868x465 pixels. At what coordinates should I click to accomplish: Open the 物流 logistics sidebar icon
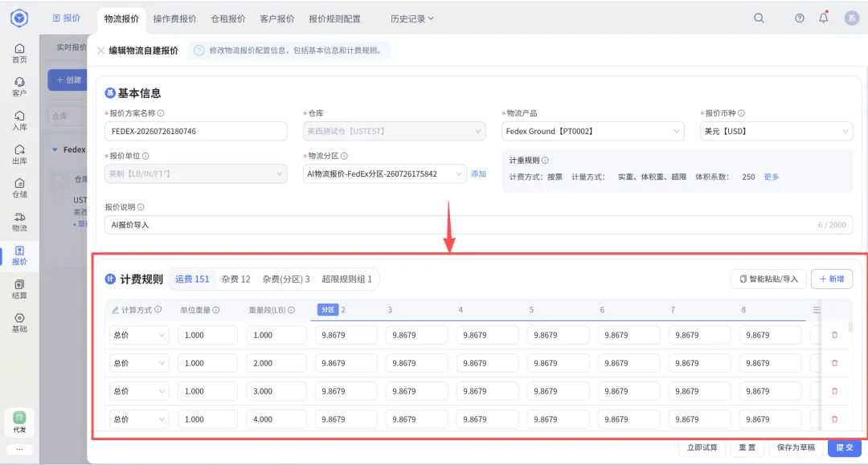point(19,222)
